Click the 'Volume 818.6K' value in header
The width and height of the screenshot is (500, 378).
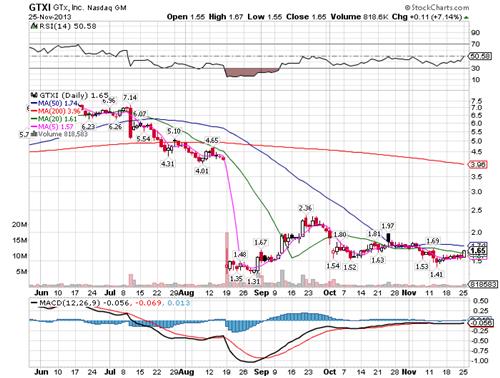(x=359, y=17)
